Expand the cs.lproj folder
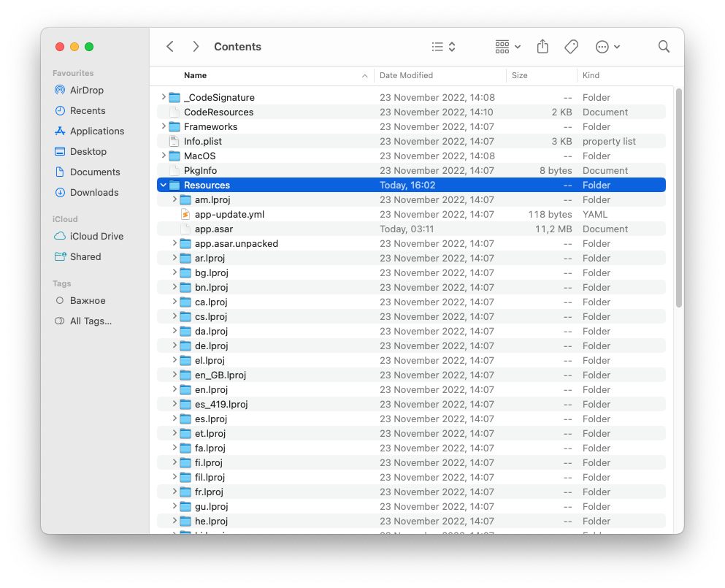The width and height of the screenshot is (725, 588). tap(174, 316)
